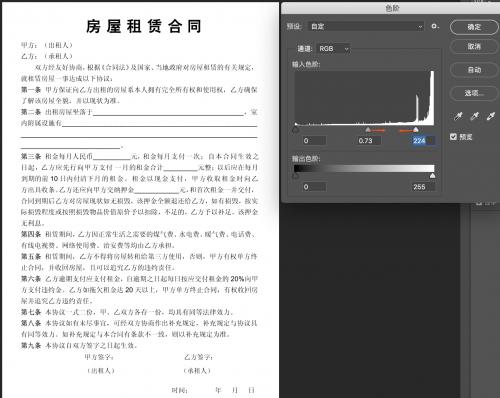Click 第三条 in the document
The width and height of the screenshot is (500, 398).
tap(31, 156)
